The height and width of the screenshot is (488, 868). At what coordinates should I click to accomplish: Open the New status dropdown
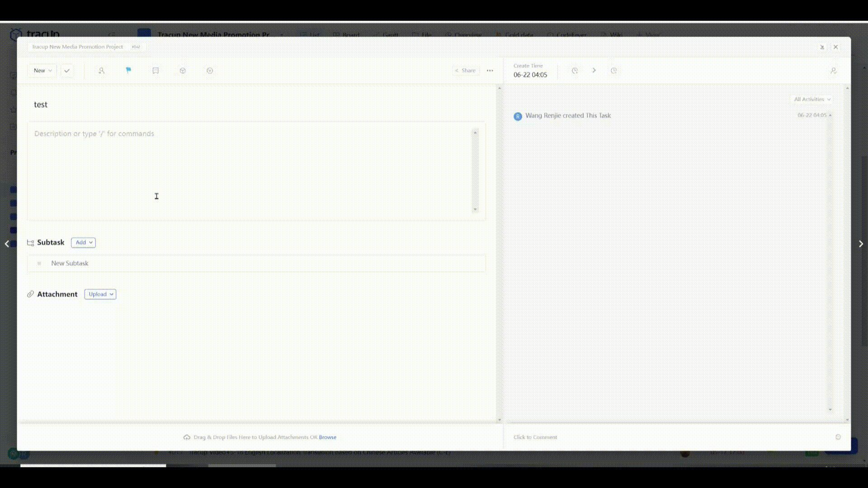tap(42, 70)
